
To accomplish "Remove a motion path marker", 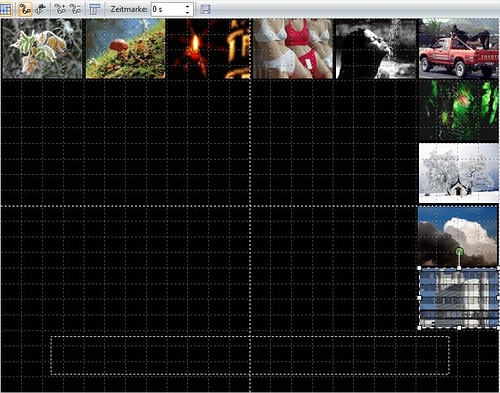I will [x=76, y=9].
